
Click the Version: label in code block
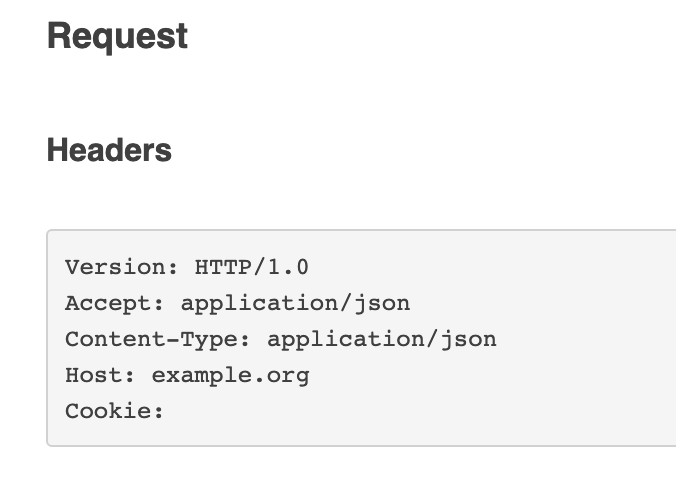pos(121,267)
